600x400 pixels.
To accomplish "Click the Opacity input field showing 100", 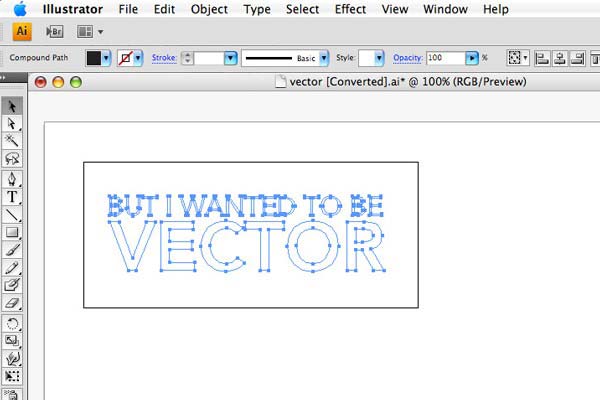I will (446, 58).
